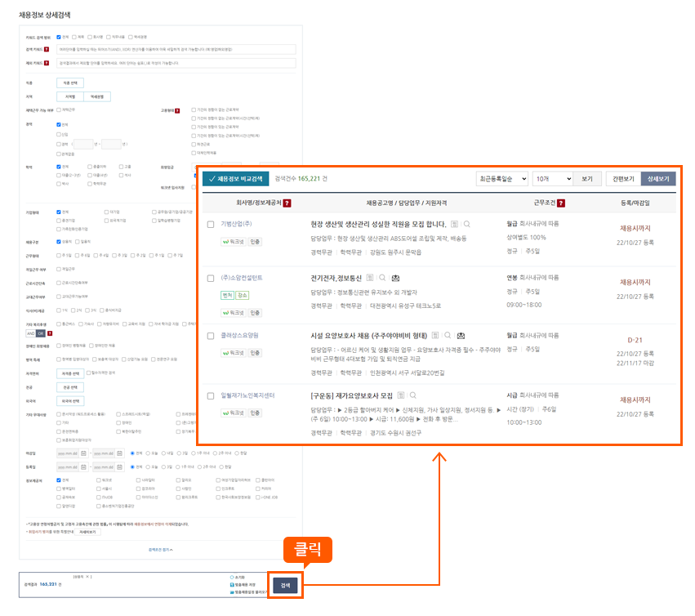This screenshot has height=616, width=695.
Task: Check the checkbox beside 기방산업(주) listing
Action: point(209,224)
